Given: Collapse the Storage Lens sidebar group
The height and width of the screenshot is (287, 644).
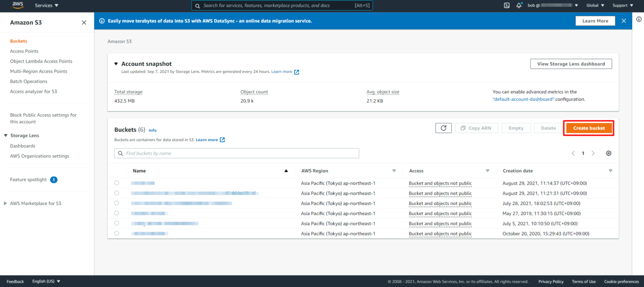Looking at the screenshot, I should [5, 136].
